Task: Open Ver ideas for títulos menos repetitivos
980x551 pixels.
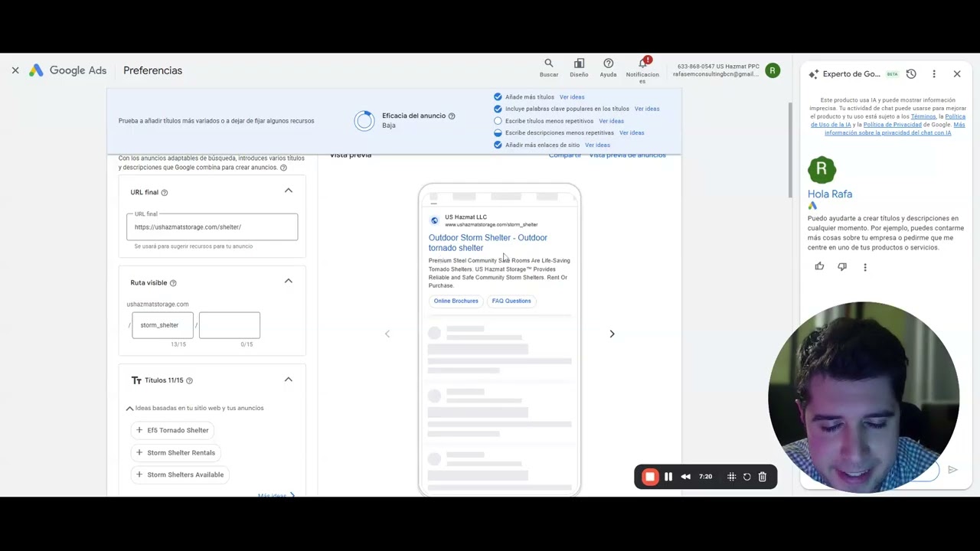Action: tap(611, 121)
